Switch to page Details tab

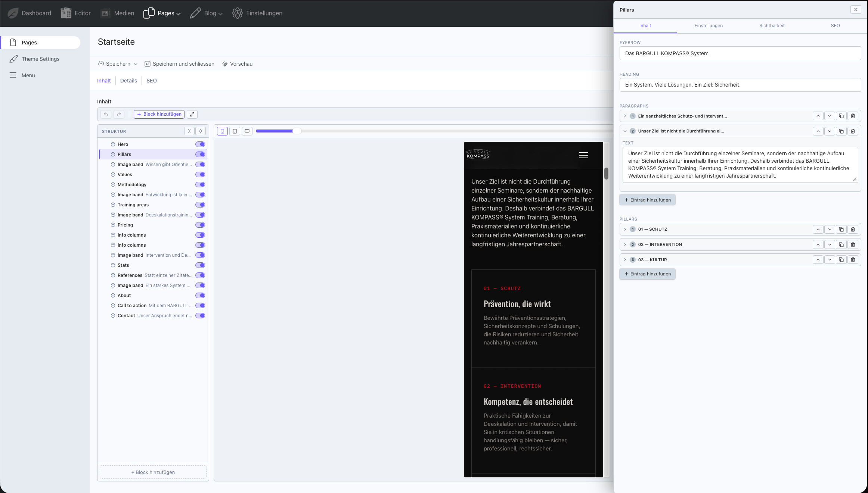[x=128, y=81]
